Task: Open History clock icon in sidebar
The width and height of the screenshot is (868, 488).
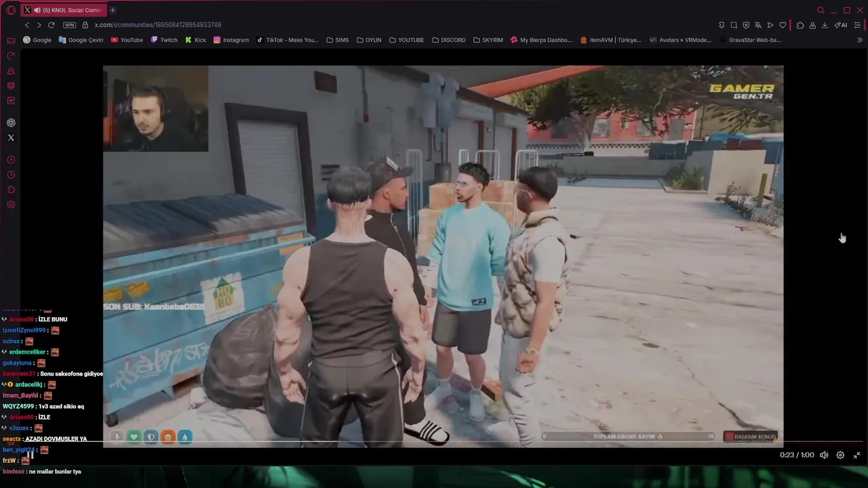Action: [x=11, y=175]
